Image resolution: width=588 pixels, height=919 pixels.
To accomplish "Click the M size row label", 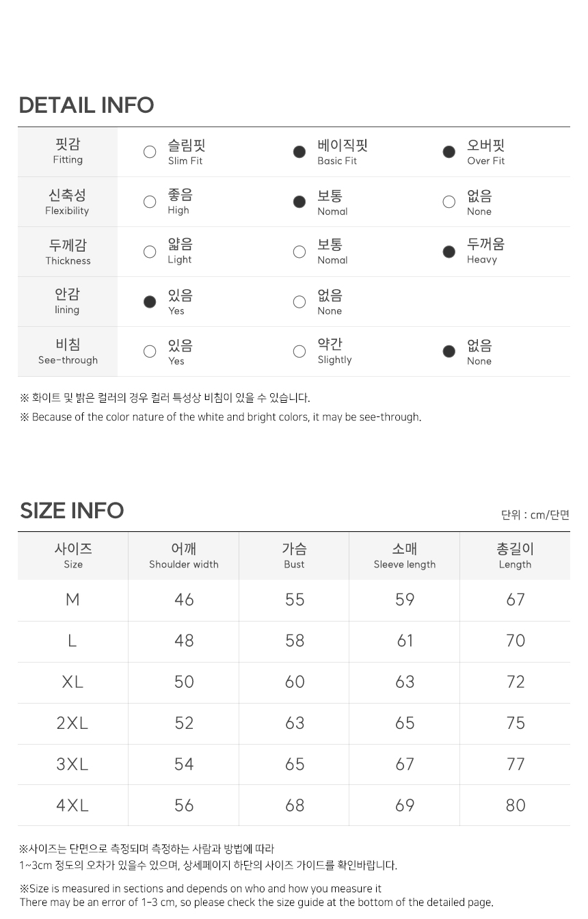I will [72, 600].
